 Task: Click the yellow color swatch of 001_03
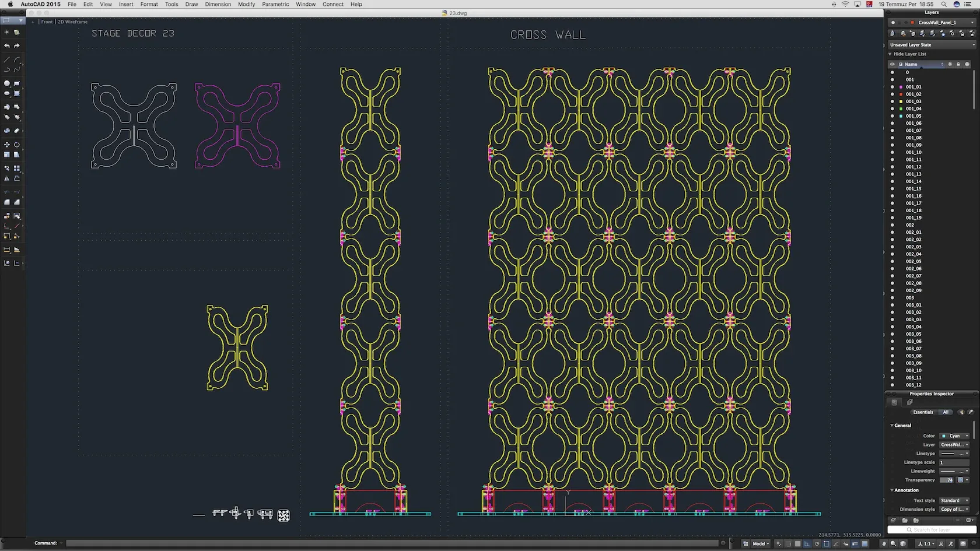click(901, 101)
